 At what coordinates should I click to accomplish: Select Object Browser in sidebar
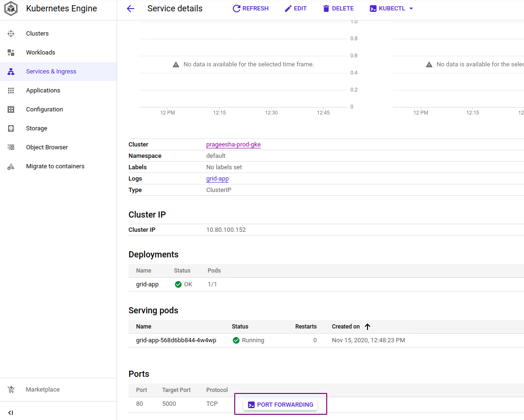pyautogui.click(x=46, y=147)
